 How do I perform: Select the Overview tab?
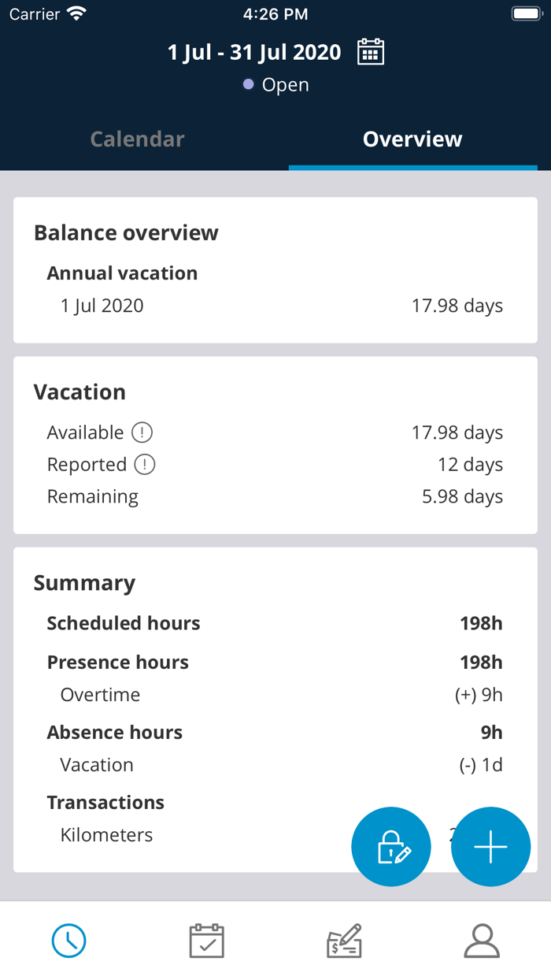click(412, 139)
